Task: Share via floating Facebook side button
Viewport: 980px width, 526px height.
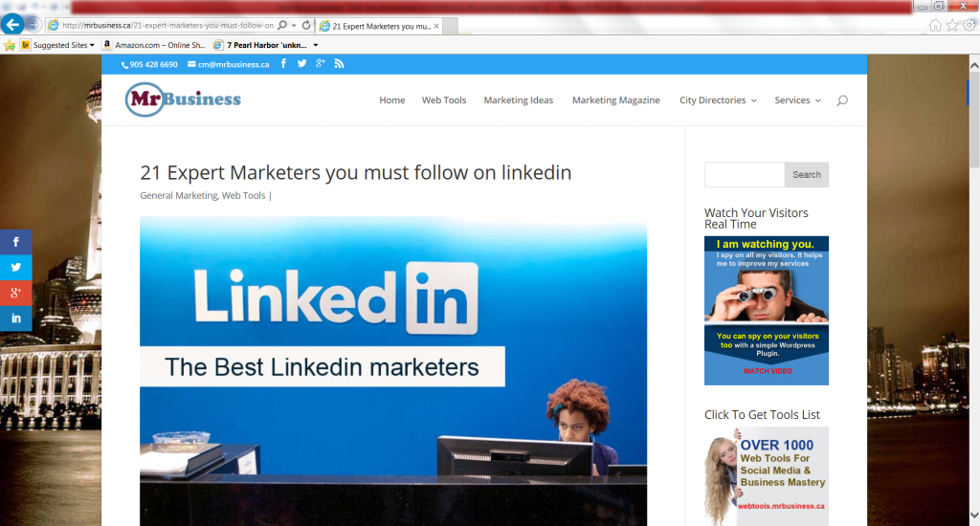Action: tap(16, 242)
